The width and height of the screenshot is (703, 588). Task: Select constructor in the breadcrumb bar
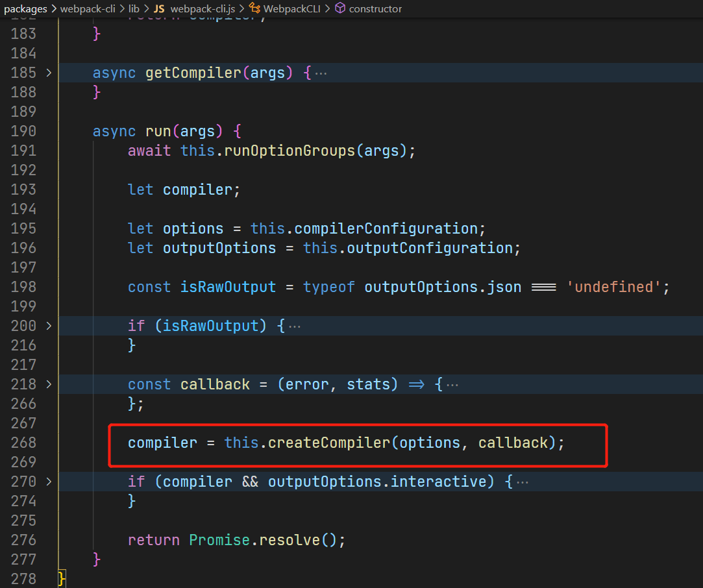pos(375,8)
